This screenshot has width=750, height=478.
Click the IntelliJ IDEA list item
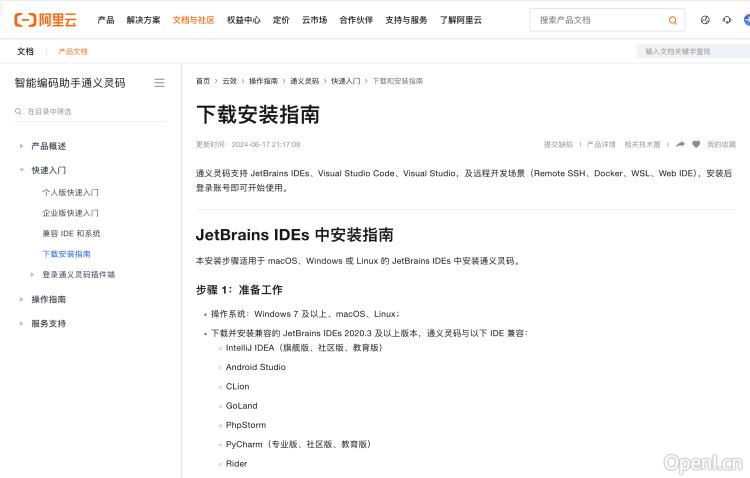coord(304,348)
